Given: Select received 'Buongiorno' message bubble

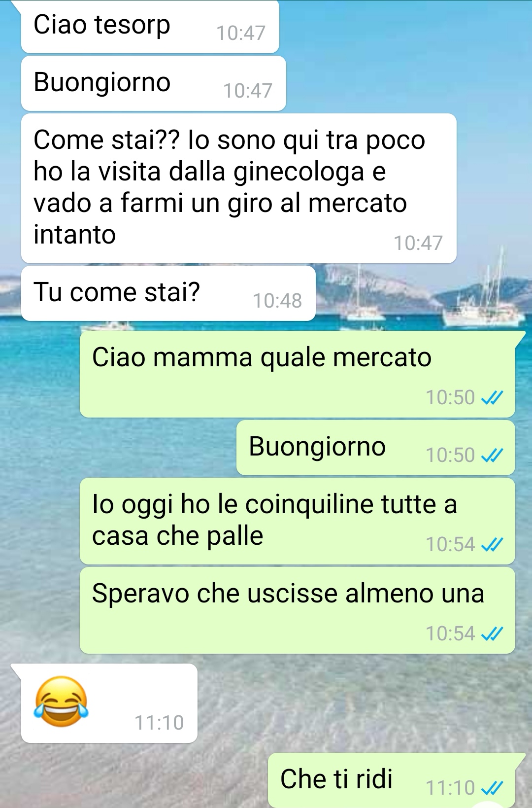Looking at the screenshot, I should tap(154, 83).
